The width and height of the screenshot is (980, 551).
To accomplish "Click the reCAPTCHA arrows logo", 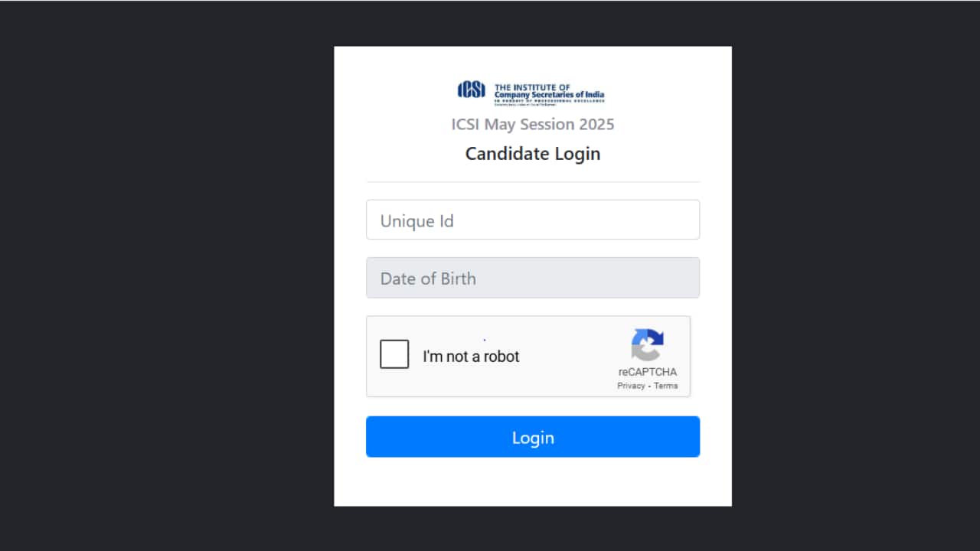I will [648, 345].
